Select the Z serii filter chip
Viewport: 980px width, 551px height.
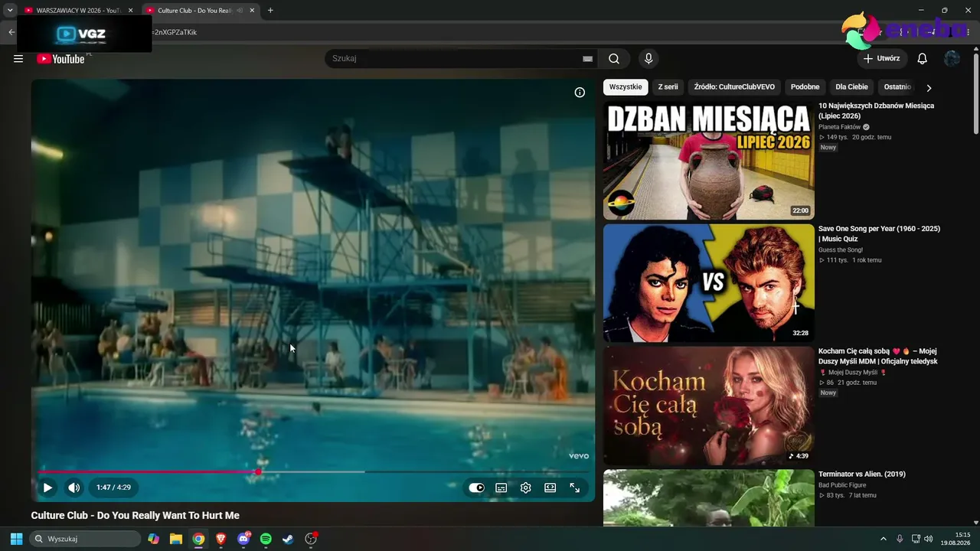click(668, 87)
